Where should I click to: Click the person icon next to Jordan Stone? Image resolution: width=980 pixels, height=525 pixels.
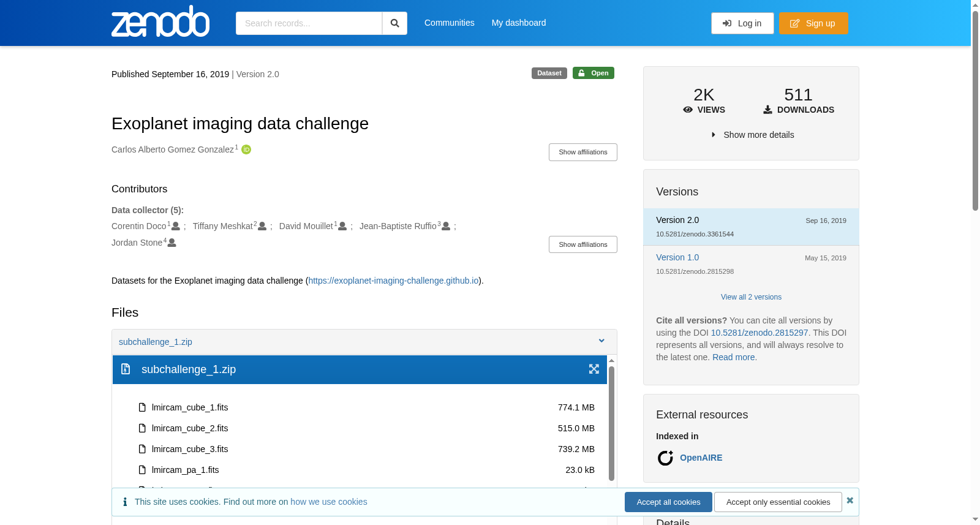(172, 243)
